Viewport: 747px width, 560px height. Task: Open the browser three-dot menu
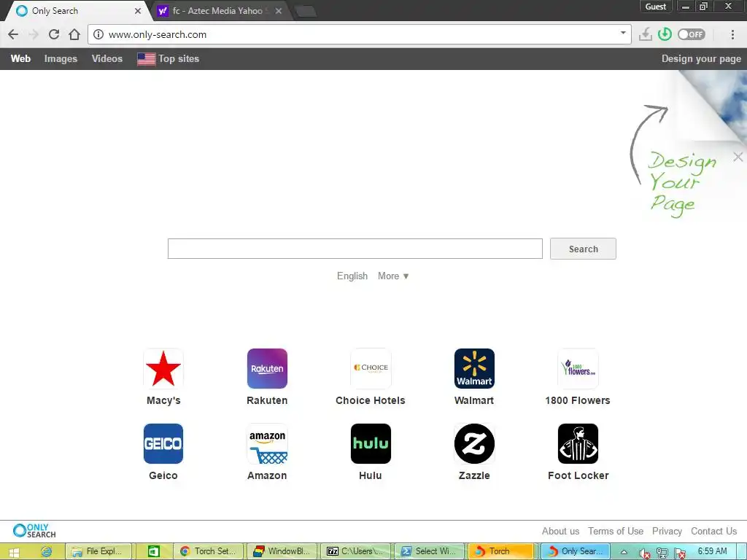click(x=732, y=34)
